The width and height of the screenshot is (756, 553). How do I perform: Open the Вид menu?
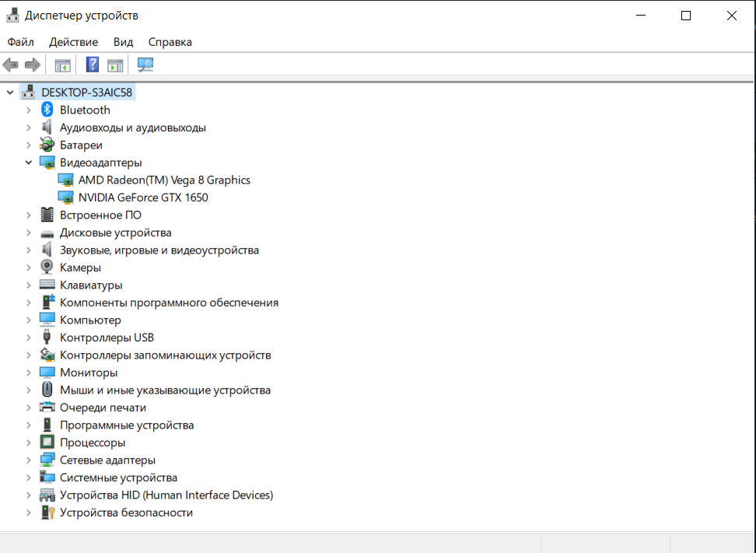coord(123,42)
